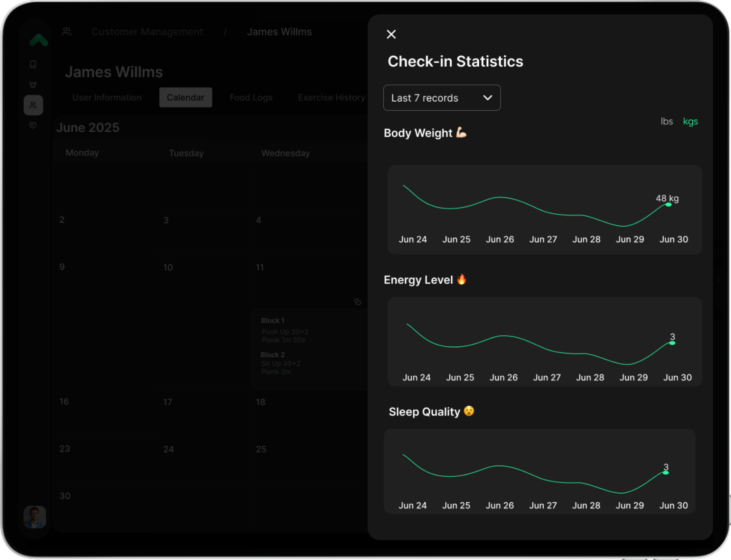Click the green app logo
The height and width of the screenshot is (560, 731).
(38, 40)
